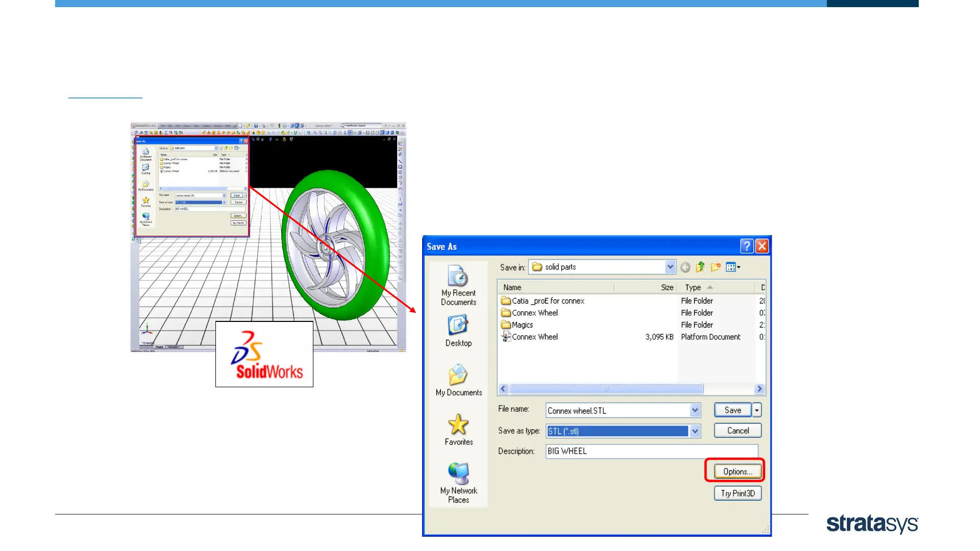The width and height of the screenshot is (980, 551).
Task: Click the dialog help question mark
Action: pyautogui.click(x=747, y=246)
